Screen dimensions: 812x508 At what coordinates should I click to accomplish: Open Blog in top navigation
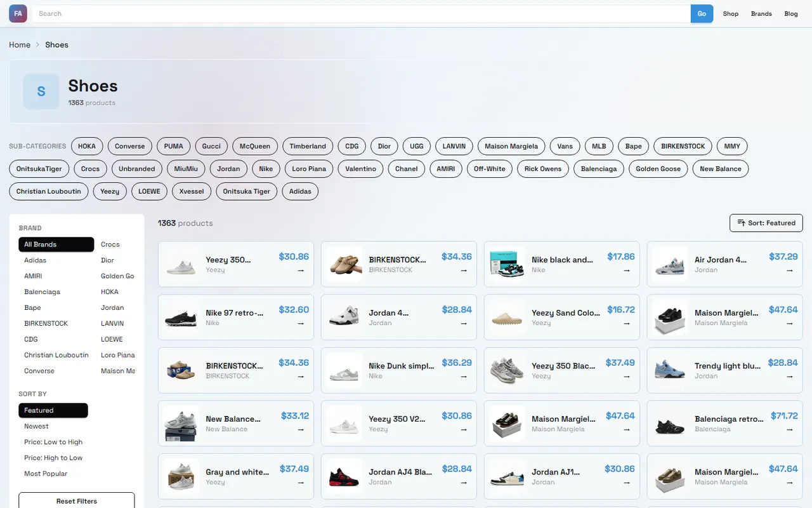[791, 14]
